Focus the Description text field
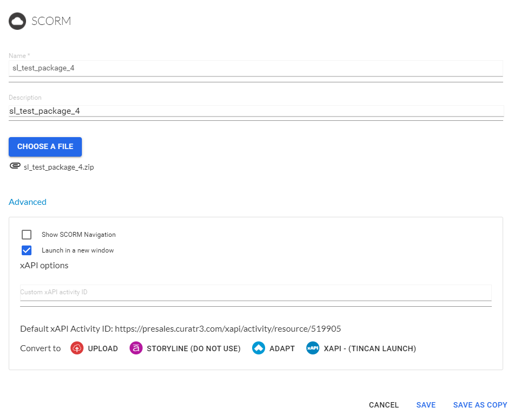Image resolution: width=514 pixels, height=420 pixels. click(256, 111)
